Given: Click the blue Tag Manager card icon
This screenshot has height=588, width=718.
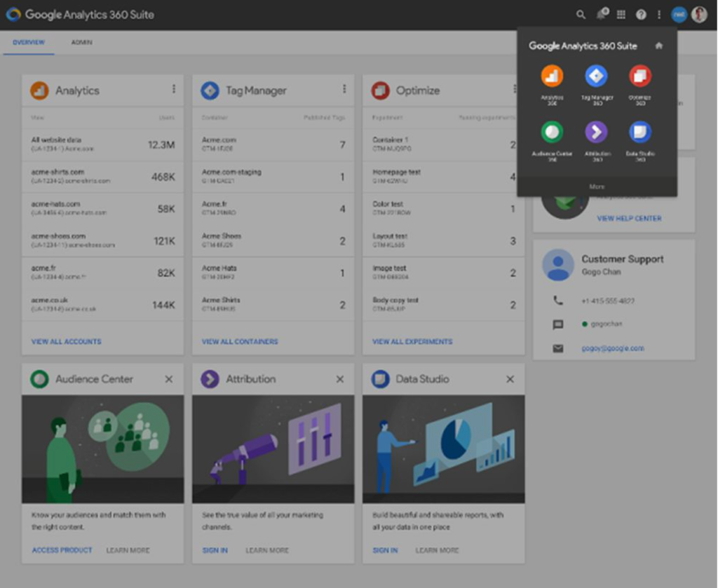Looking at the screenshot, I should click(x=210, y=90).
